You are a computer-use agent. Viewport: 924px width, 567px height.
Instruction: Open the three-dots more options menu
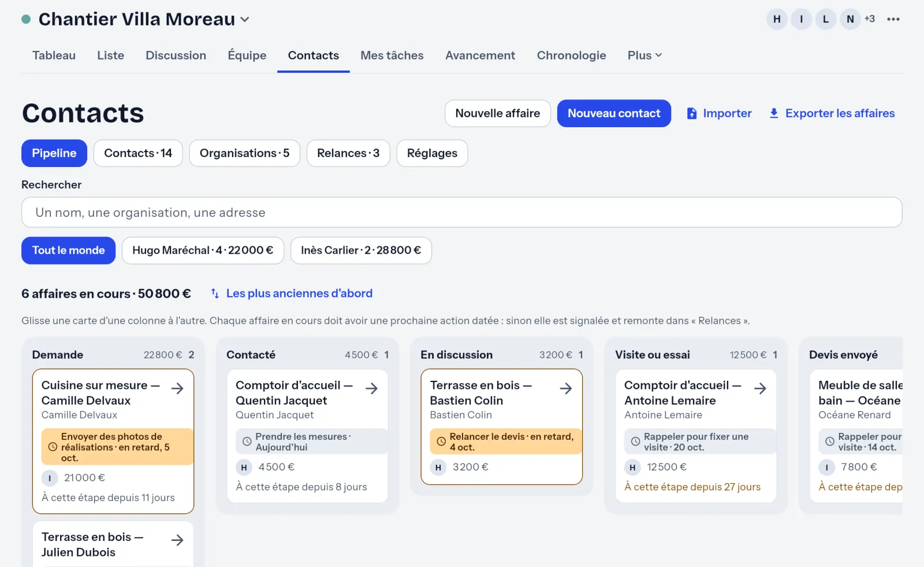893,19
